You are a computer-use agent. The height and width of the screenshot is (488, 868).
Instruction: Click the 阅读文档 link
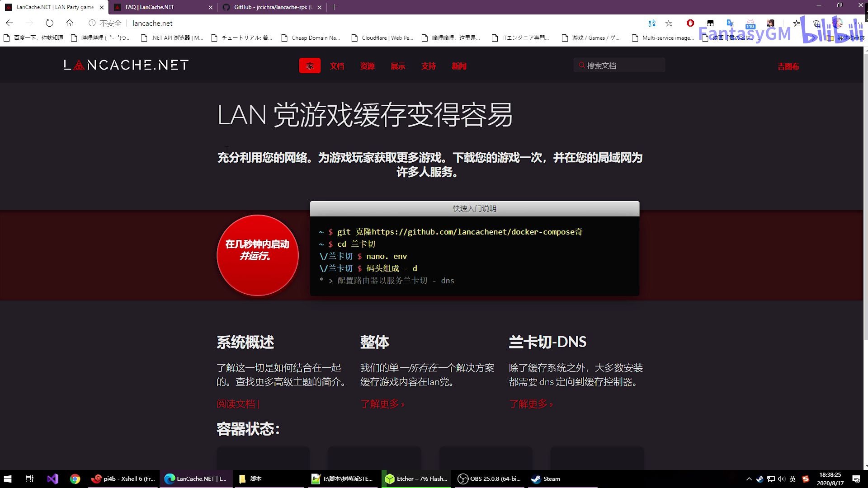(x=237, y=404)
